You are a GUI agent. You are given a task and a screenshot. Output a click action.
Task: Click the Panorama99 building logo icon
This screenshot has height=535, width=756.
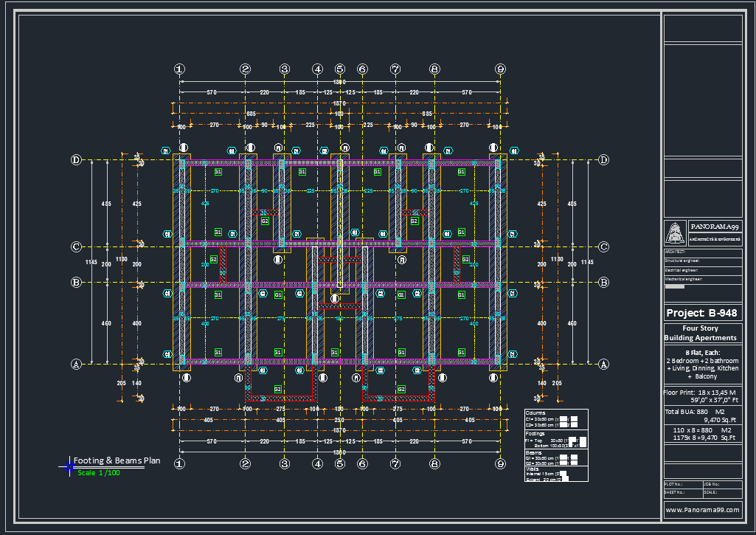click(675, 233)
